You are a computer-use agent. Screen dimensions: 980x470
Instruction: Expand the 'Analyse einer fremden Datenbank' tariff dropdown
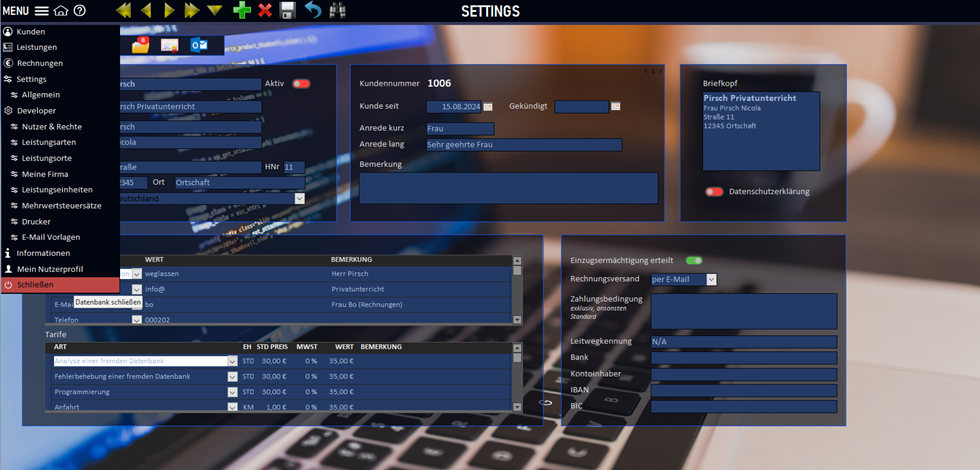[229, 361]
